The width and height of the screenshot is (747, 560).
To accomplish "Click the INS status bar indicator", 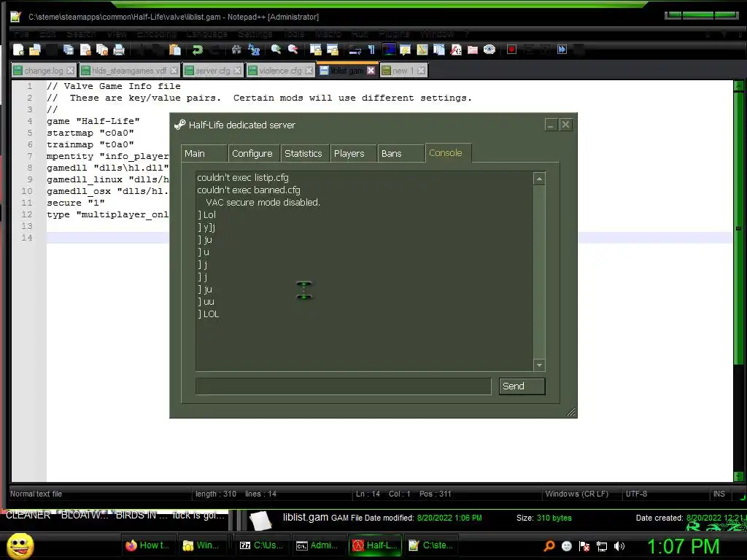I will pos(719,494).
